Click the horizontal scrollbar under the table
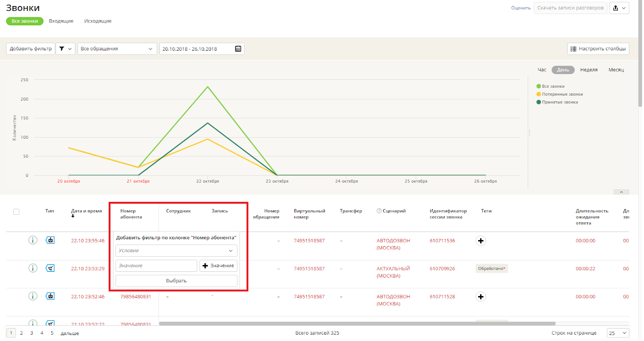Screen dimensions: 644x341 coord(357,323)
